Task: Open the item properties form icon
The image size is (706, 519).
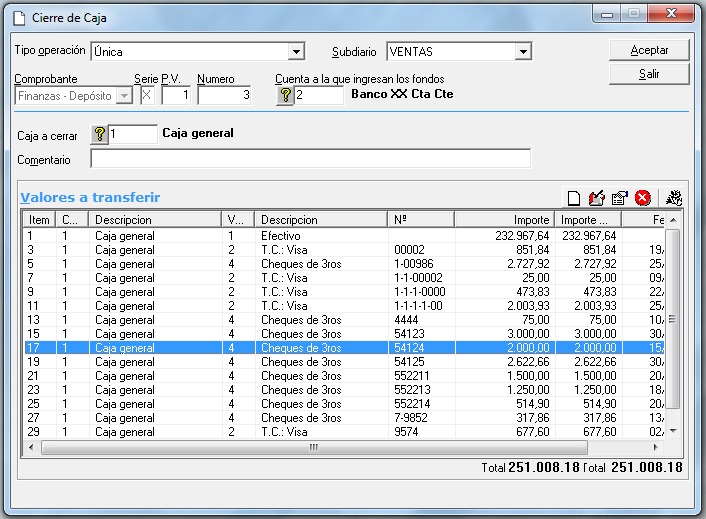Action: pos(620,198)
